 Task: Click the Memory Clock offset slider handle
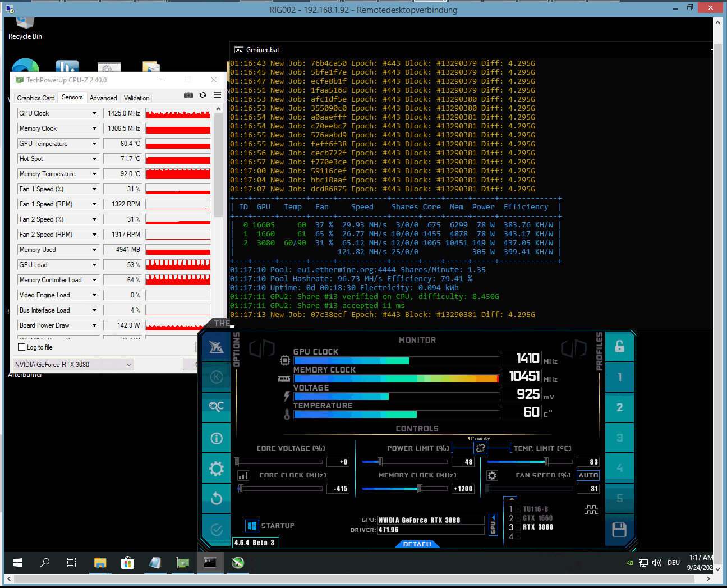(x=419, y=489)
